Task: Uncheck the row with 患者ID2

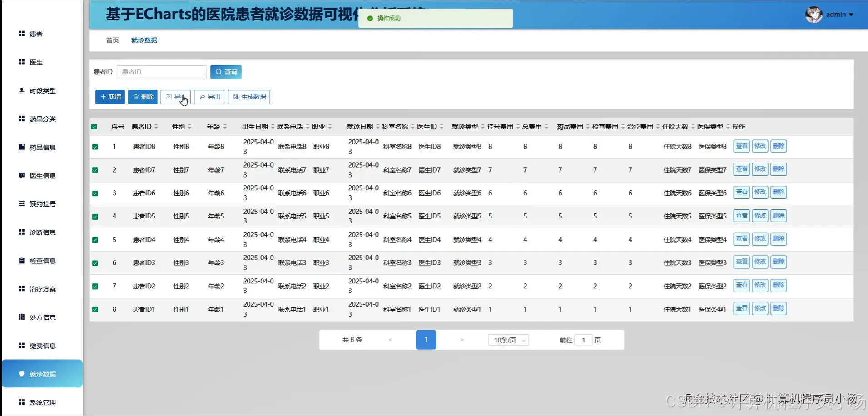Action: 95,287
